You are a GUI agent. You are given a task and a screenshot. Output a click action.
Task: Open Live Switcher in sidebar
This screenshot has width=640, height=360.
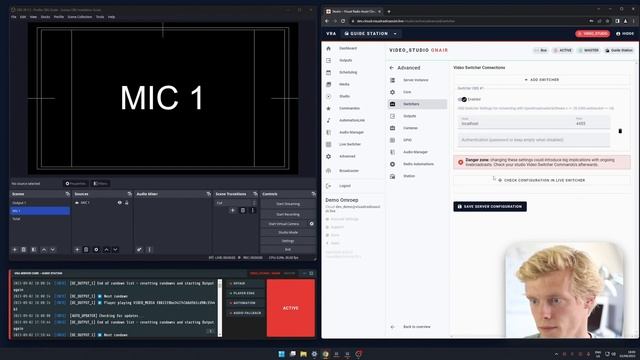350,144
